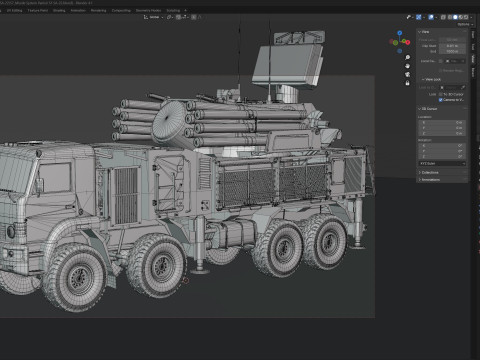480x360 pixels.
Task: Switch to wireframe viewport shading
Action: (450, 17)
